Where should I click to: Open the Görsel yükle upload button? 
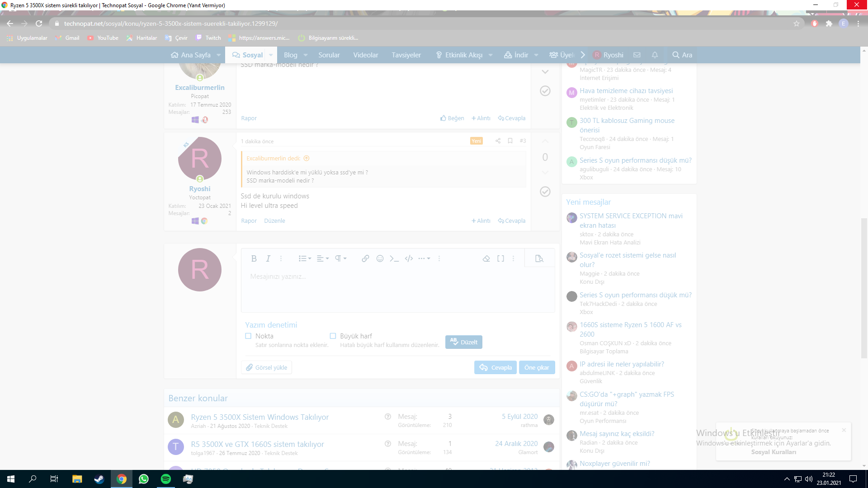coord(266,367)
